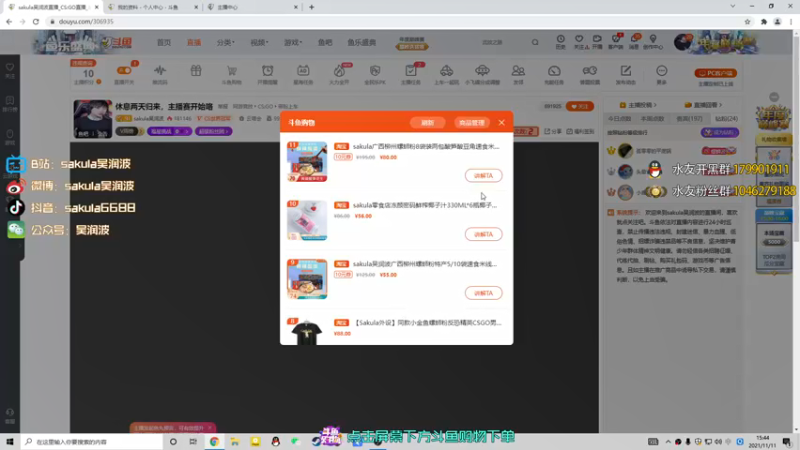
Task: Switch to the 钻粉(24) tab
Action: [726, 118]
